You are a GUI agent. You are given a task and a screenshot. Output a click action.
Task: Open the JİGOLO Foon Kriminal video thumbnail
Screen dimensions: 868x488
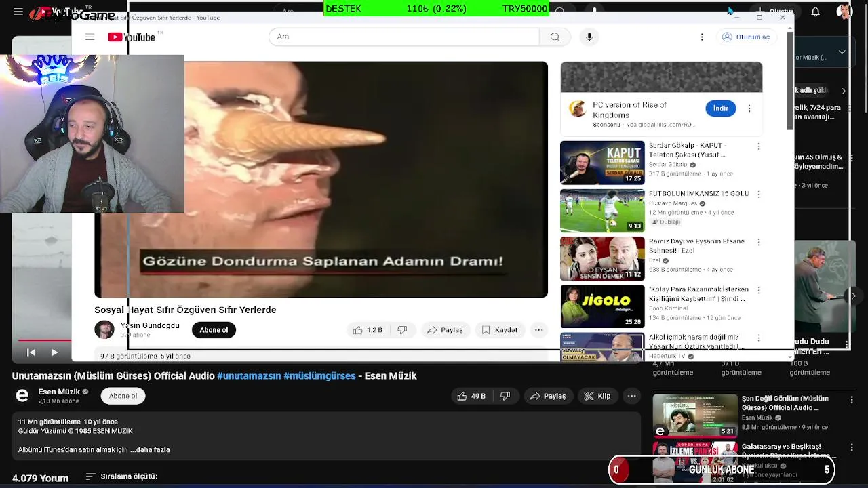tap(602, 306)
